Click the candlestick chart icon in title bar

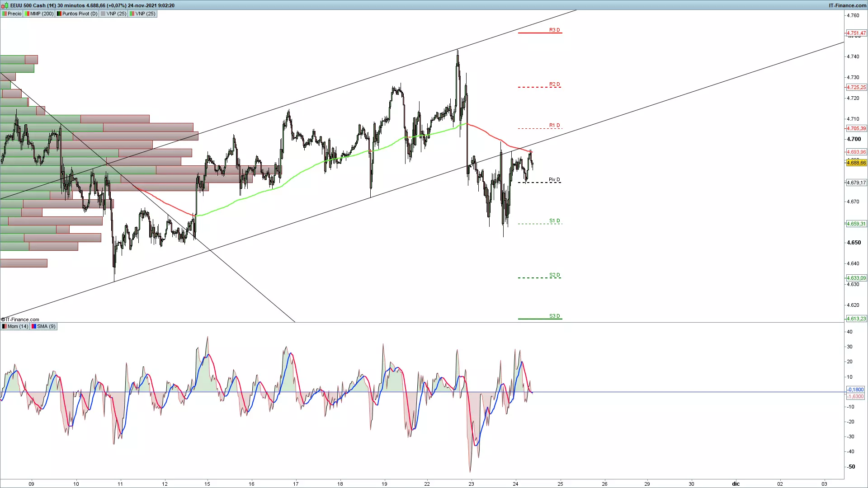(5, 5)
